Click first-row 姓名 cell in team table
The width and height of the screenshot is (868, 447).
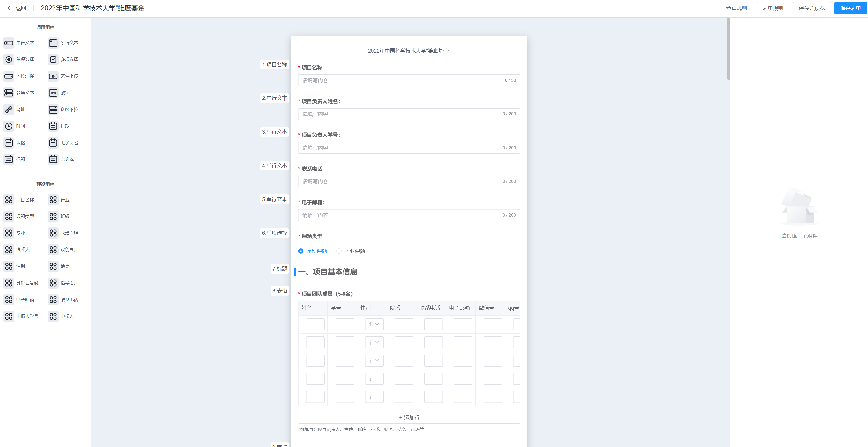click(315, 324)
